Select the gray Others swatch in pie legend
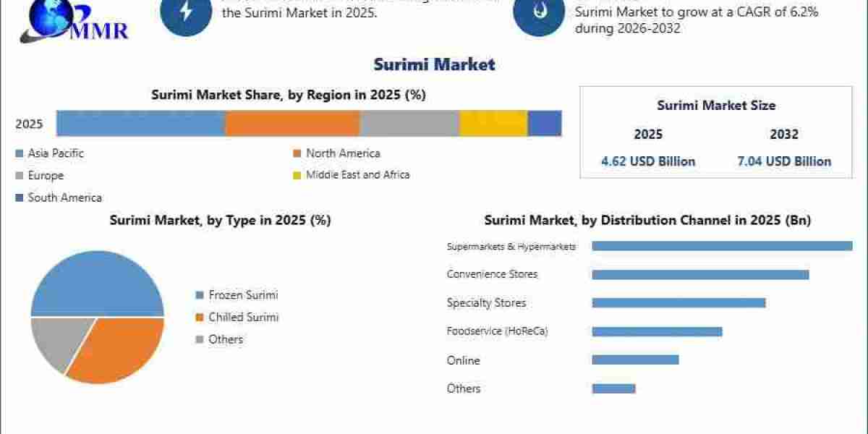This screenshot has width=868, height=434. tap(200, 339)
